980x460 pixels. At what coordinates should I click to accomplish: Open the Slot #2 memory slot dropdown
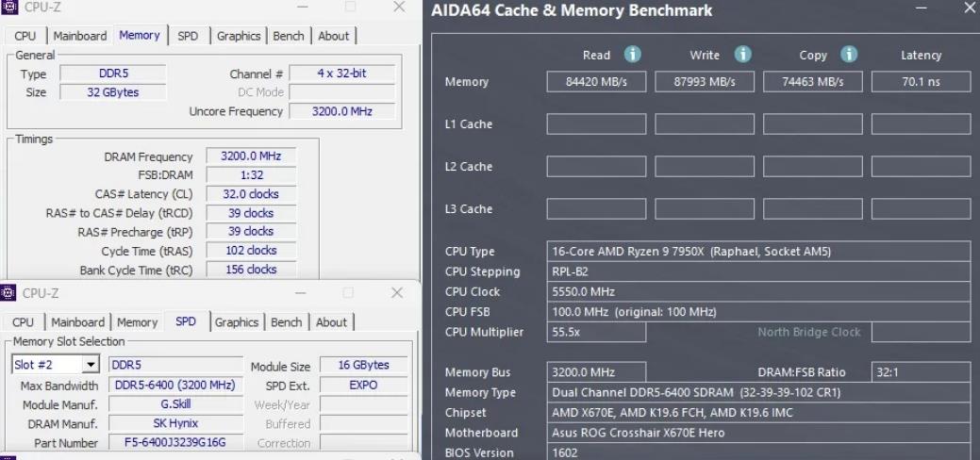(x=91, y=365)
